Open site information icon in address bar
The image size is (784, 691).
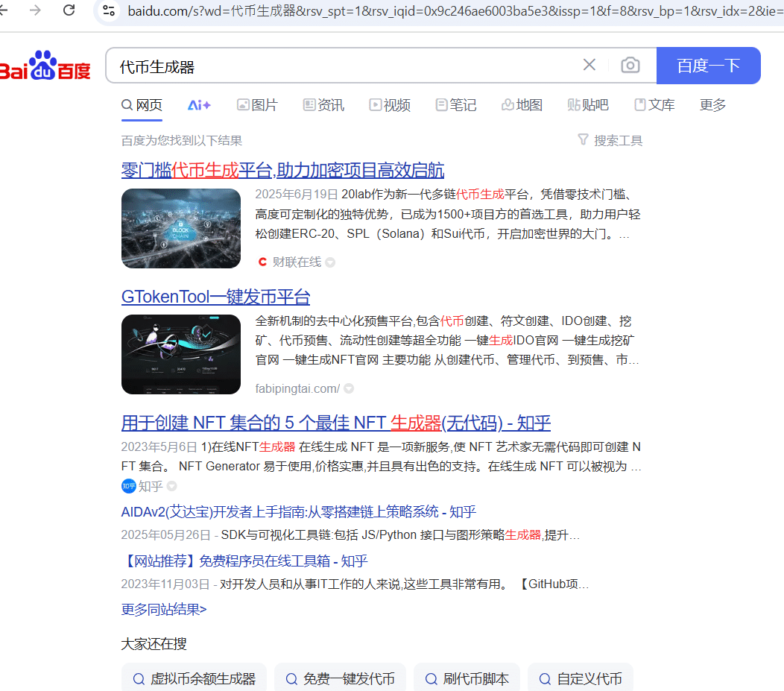tap(109, 10)
